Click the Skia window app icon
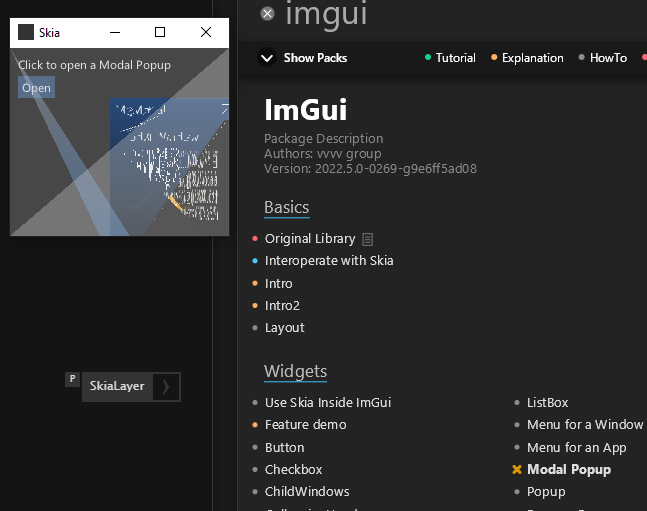The height and width of the screenshot is (511, 647). tap(26, 32)
